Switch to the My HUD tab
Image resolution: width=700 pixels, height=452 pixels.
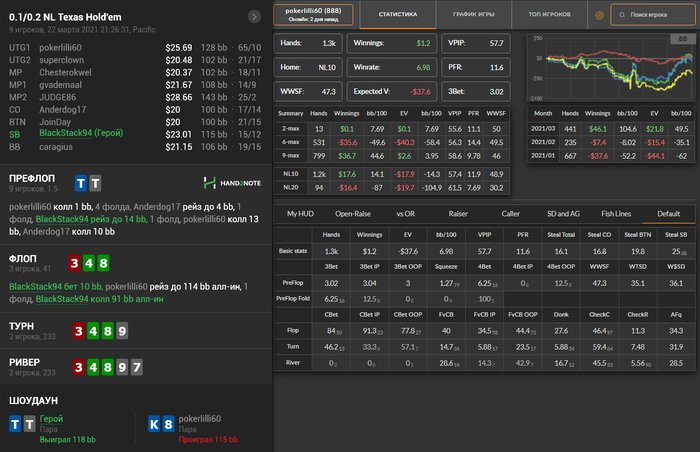301,213
